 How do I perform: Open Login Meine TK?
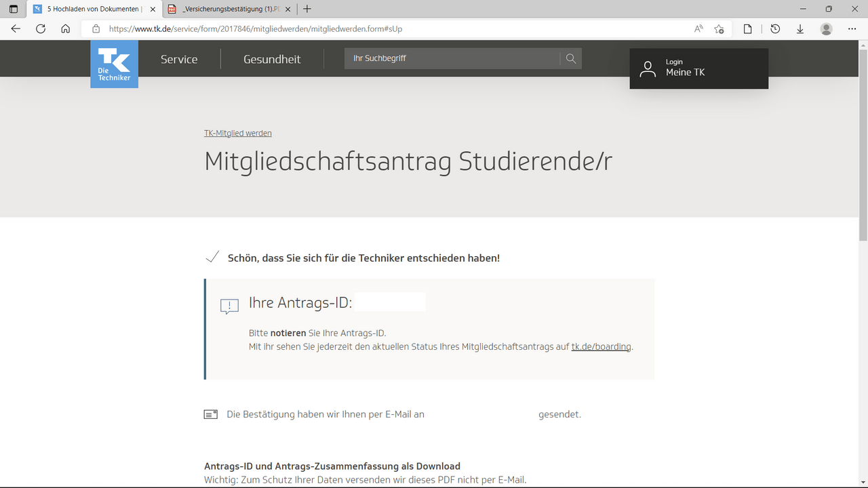699,68
